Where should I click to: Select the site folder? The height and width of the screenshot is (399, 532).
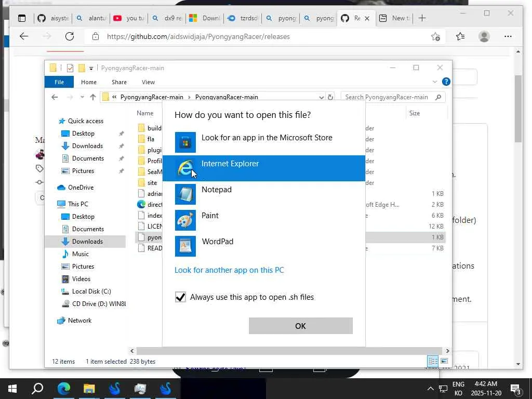[152, 182]
